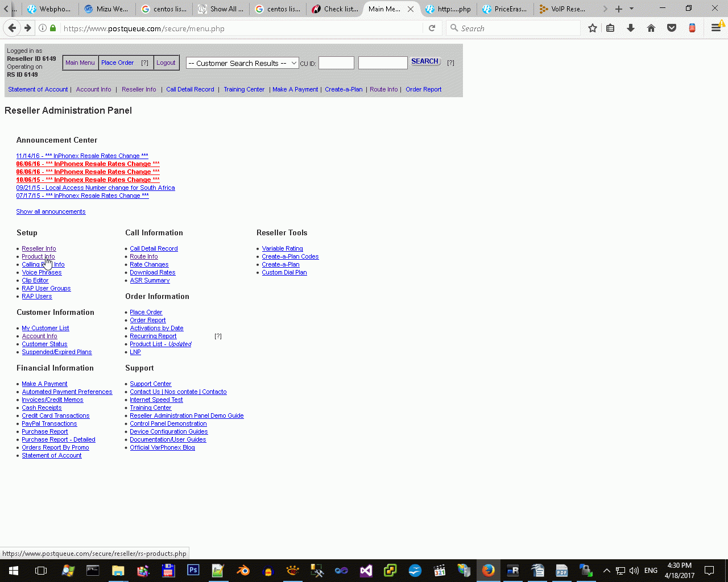Open the Pocket icon in Firefox toolbar
This screenshot has width=728, height=582.
point(672,28)
